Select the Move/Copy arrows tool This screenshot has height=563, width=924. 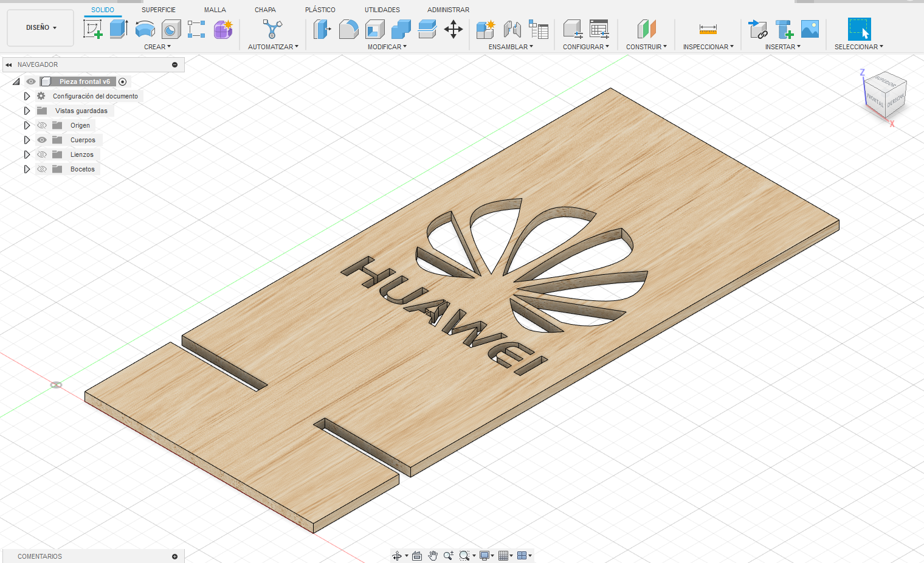[x=453, y=29]
